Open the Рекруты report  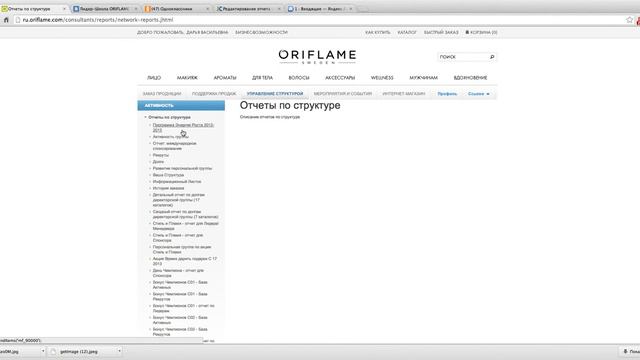tap(160, 155)
